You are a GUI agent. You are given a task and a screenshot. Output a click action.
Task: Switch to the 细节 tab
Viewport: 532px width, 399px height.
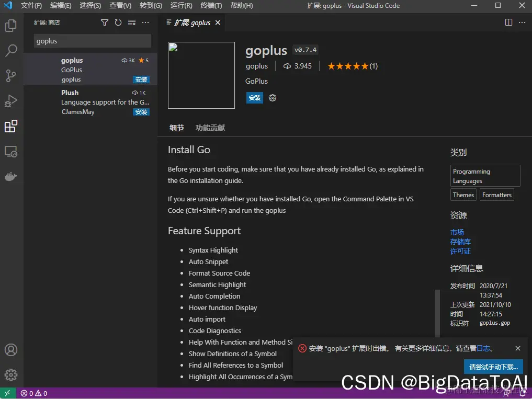click(176, 128)
